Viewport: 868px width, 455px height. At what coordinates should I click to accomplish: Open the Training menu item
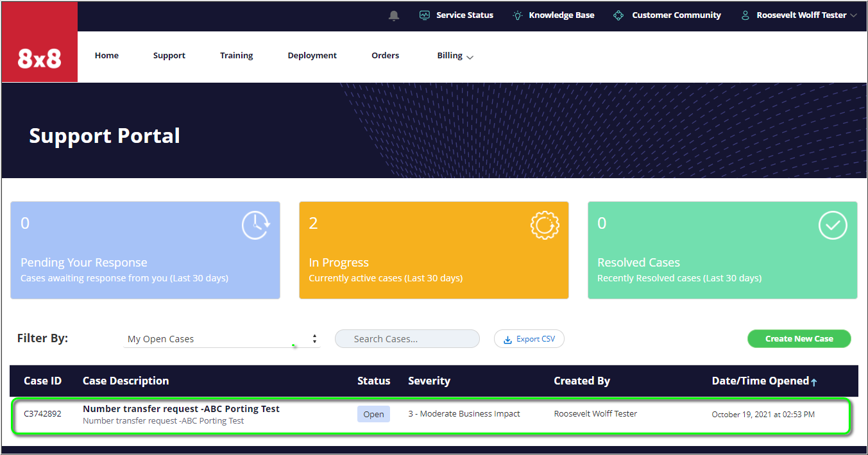point(237,56)
